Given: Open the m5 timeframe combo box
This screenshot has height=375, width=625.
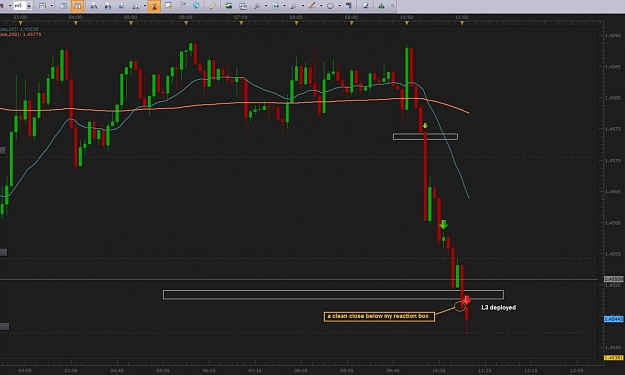Looking at the screenshot, I should [x=22, y=6].
